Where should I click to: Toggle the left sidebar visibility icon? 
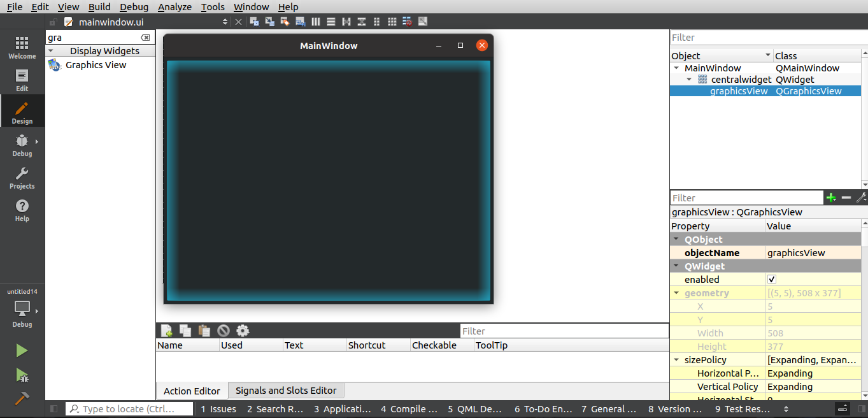(x=53, y=409)
